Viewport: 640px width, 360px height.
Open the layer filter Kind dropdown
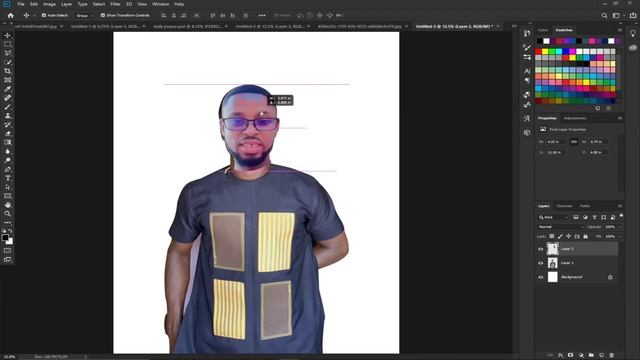[553, 217]
